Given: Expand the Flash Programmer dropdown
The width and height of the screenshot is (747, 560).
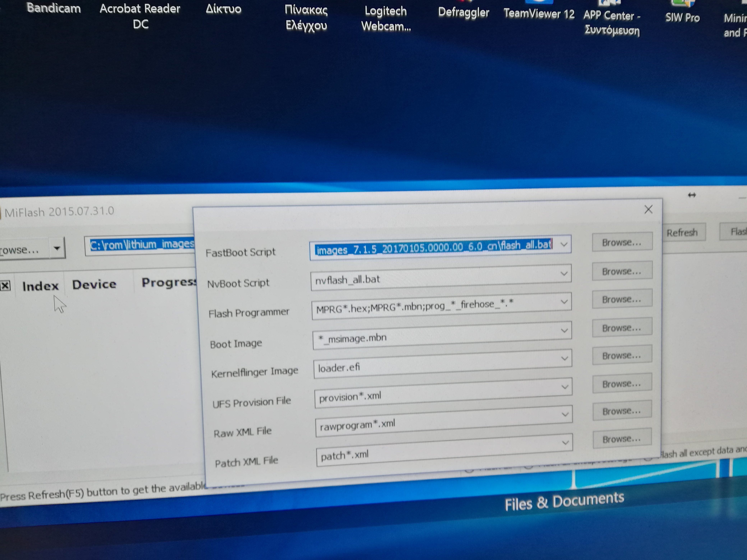Looking at the screenshot, I should pos(564,301).
